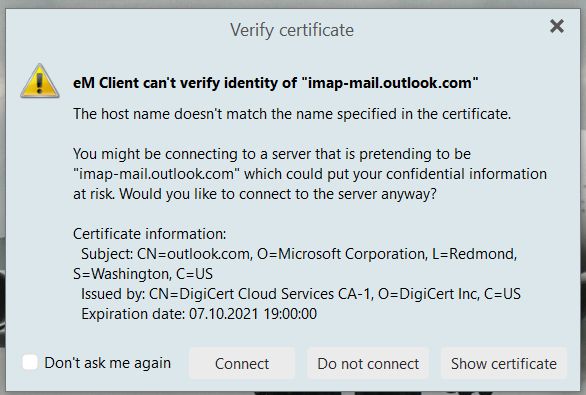Click the bold eM Client can't verify heading
The width and height of the screenshot is (586, 395).
(276, 83)
